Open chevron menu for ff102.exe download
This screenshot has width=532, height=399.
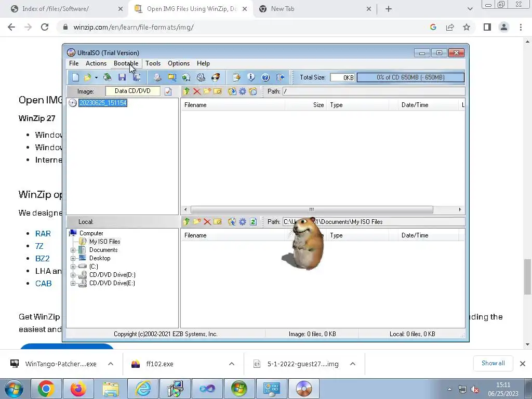(232, 364)
